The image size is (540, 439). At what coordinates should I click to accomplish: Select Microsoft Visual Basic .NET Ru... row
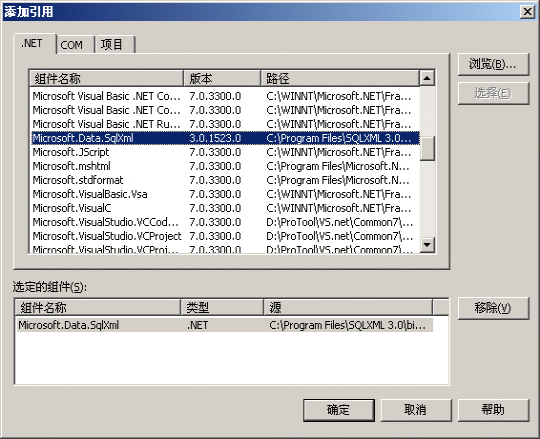point(225,124)
